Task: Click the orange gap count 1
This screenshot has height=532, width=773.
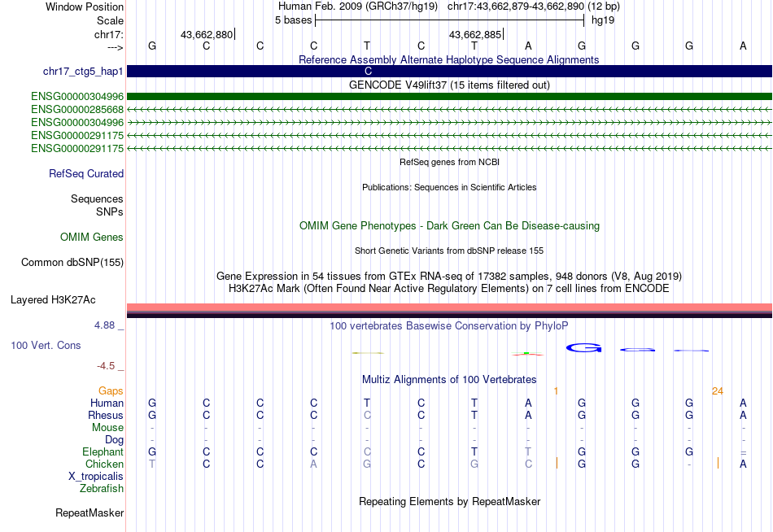Action: coord(556,391)
